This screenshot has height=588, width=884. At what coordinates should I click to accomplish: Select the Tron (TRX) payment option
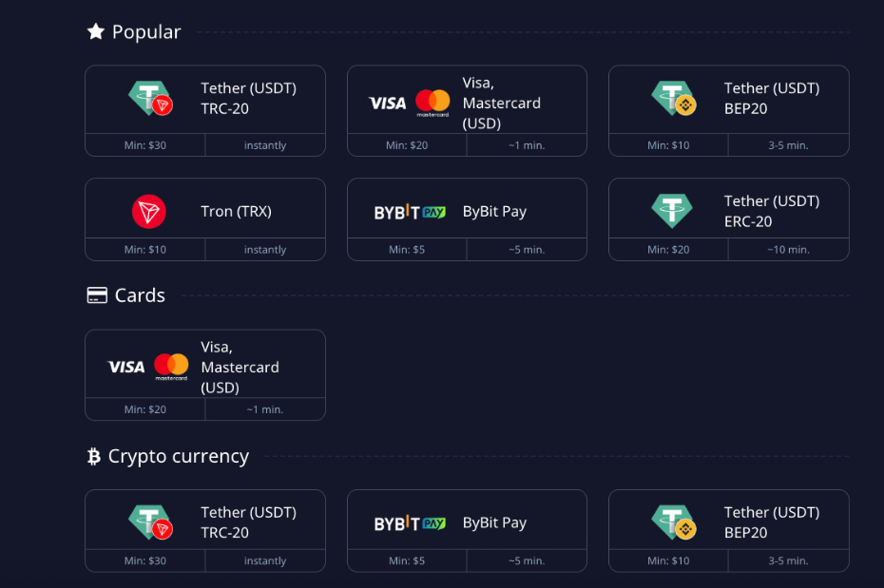[205, 211]
